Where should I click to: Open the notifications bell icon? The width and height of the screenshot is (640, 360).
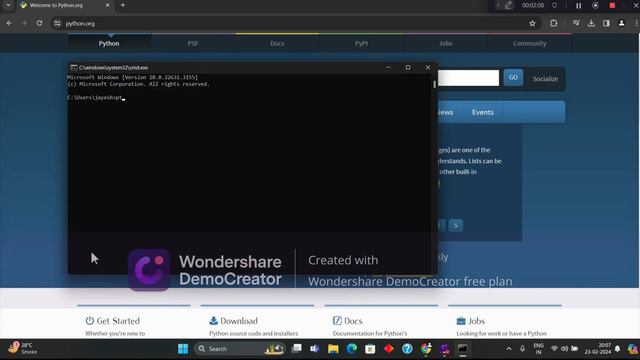(618, 349)
